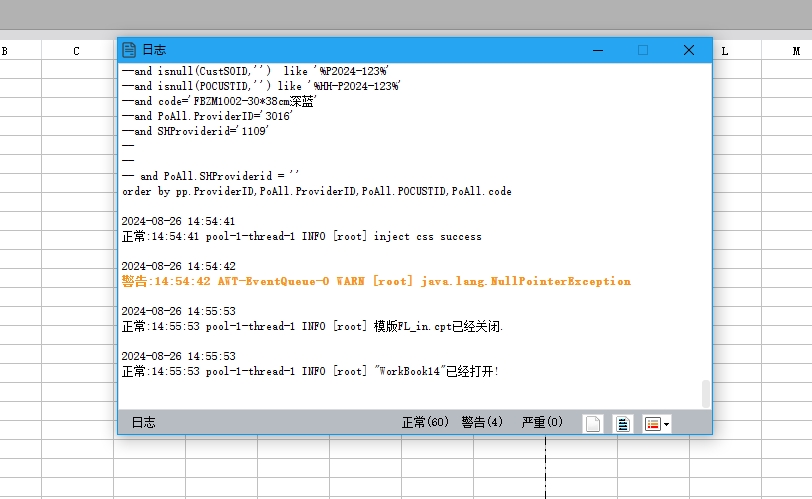Open the log level filter dropdown

[x=657, y=423]
